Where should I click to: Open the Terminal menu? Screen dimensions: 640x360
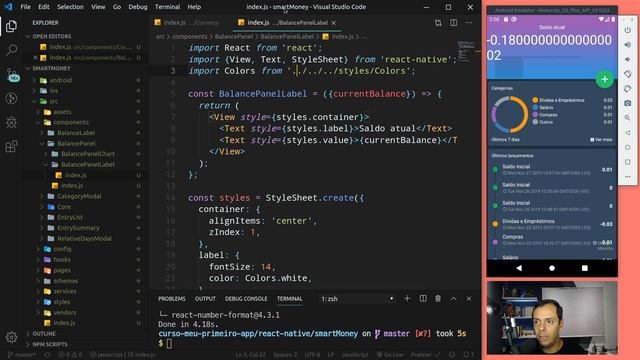click(167, 7)
